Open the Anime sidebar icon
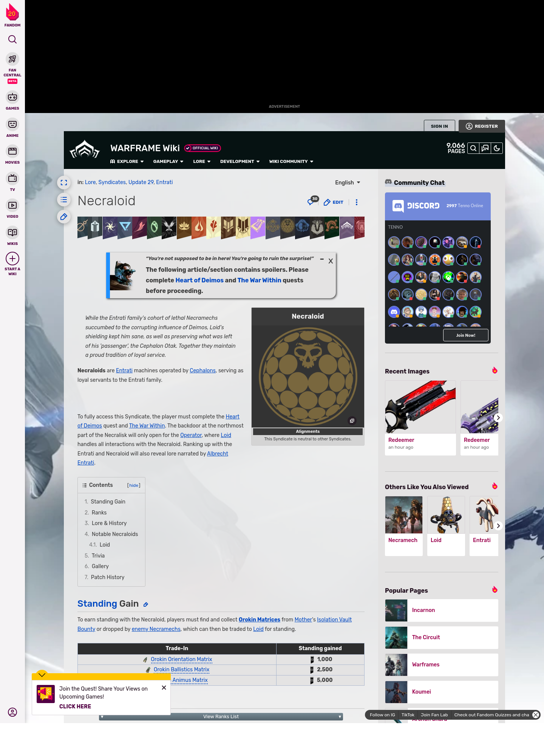Screen dimensions: 544x756 12,124
